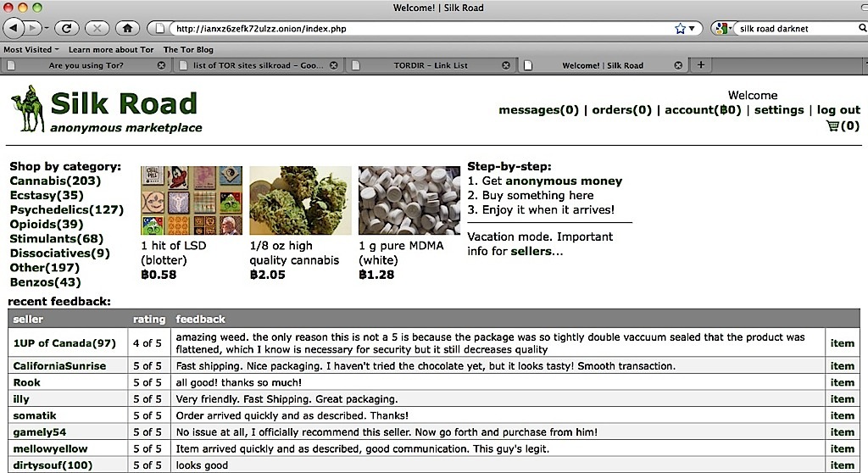This screenshot has height=473, width=868.
Task: Close the Are you using Tor? tab
Action: [x=161, y=65]
